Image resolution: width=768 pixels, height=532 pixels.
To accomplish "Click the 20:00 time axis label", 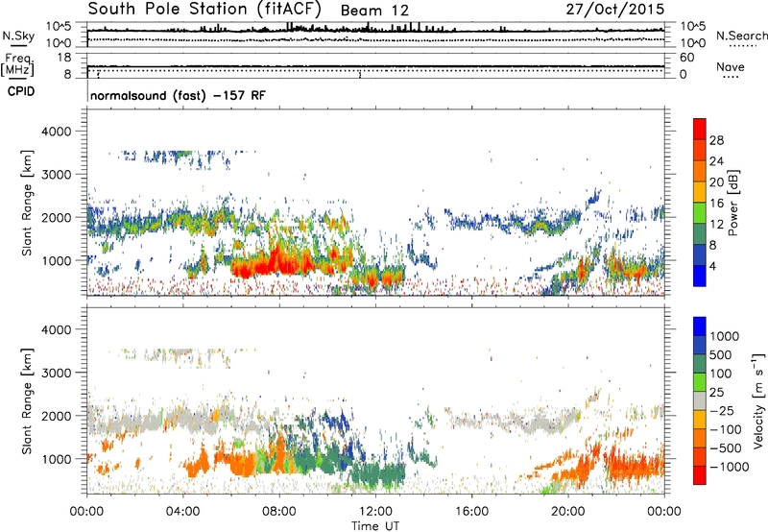I will click(x=567, y=512).
